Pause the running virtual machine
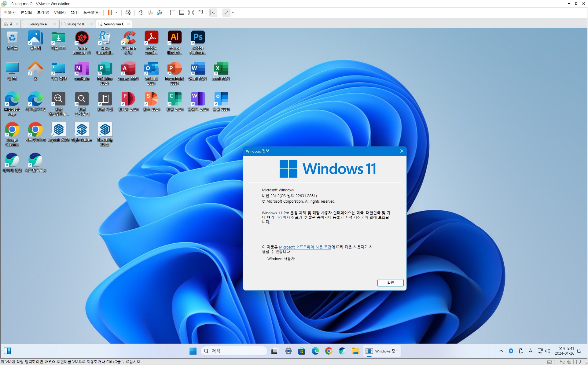This screenshot has width=588, height=365. [110, 13]
